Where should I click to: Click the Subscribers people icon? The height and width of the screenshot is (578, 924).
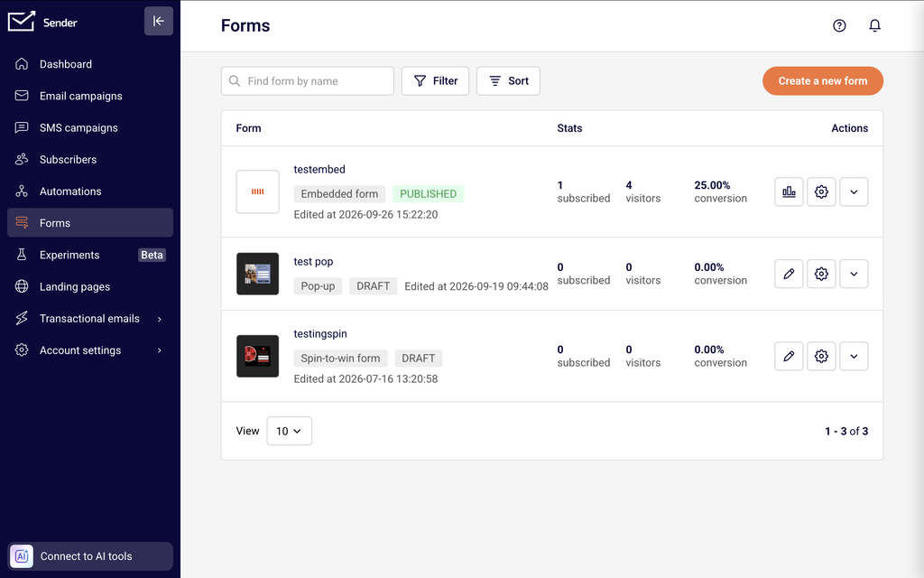coord(22,159)
